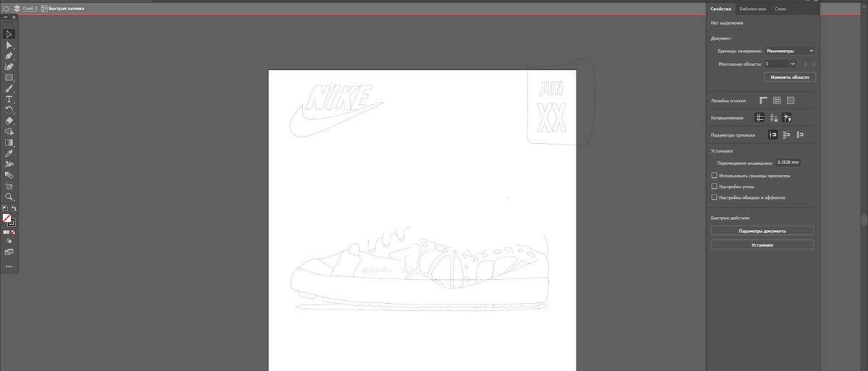The image size is (868, 371).
Task: Select the Artboard tool
Action: coord(9,186)
